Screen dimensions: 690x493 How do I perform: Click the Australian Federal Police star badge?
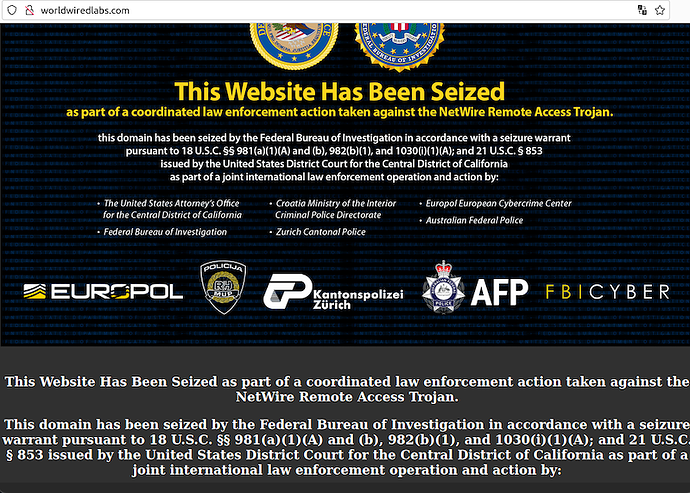(x=443, y=287)
